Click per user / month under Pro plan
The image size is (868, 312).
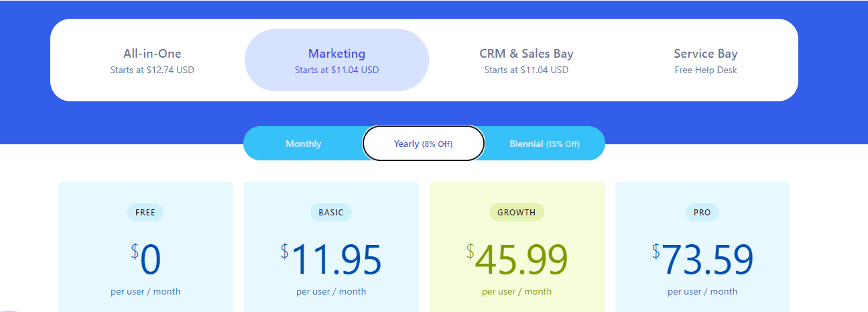point(702,292)
